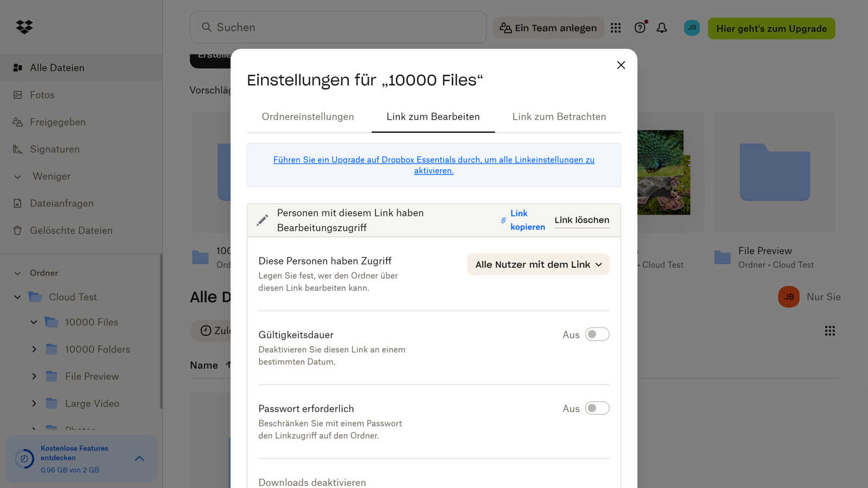The width and height of the screenshot is (868, 488).
Task: Turn on Passwort erforderlich
Action: pyautogui.click(x=597, y=408)
